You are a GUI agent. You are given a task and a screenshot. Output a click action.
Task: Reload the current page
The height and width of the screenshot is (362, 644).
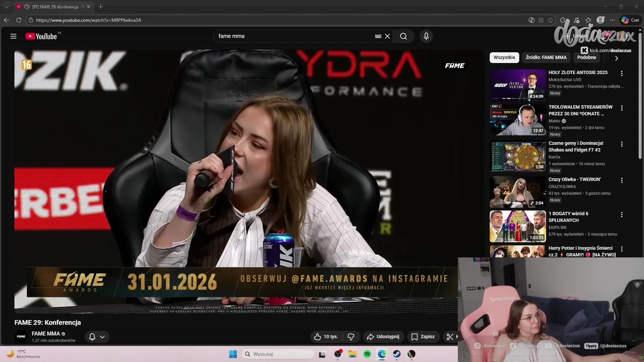[x=19, y=20]
